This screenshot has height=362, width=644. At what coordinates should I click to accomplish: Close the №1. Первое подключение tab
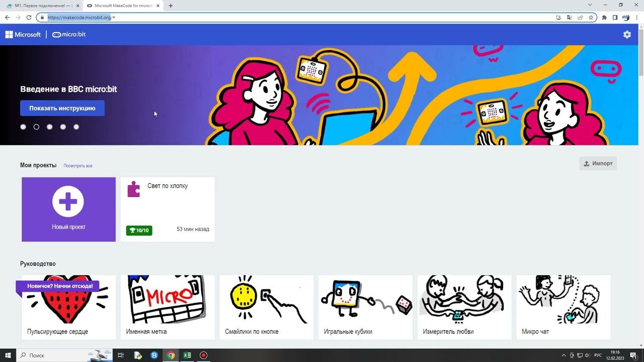pyautogui.click(x=77, y=6)
